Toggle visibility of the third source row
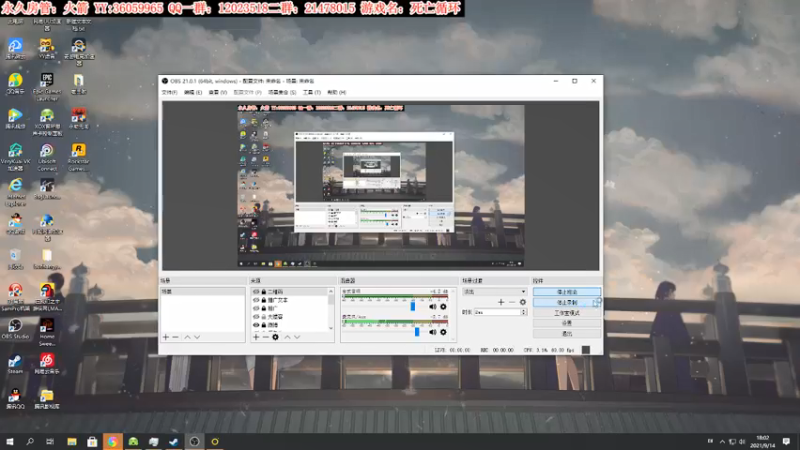This screenshot has width=800, height=450. tap(256, 308)
